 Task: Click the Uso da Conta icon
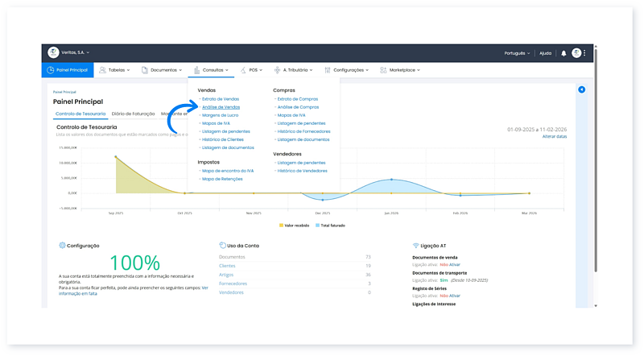click(x=222, y=245)
